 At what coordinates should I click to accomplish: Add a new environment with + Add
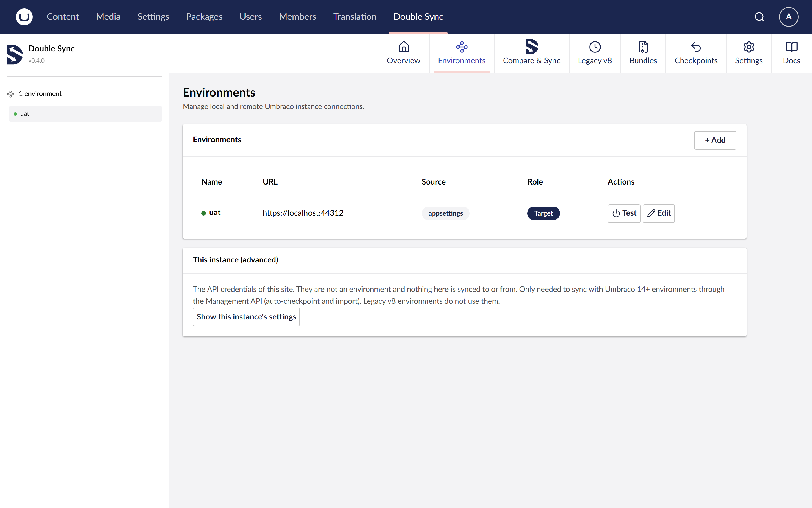[715, 140]
